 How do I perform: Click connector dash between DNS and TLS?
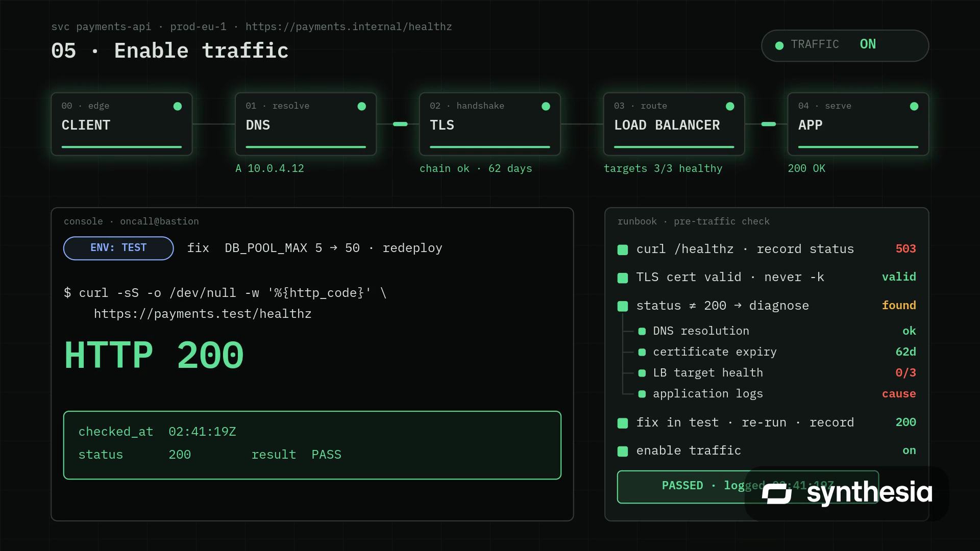400,124
